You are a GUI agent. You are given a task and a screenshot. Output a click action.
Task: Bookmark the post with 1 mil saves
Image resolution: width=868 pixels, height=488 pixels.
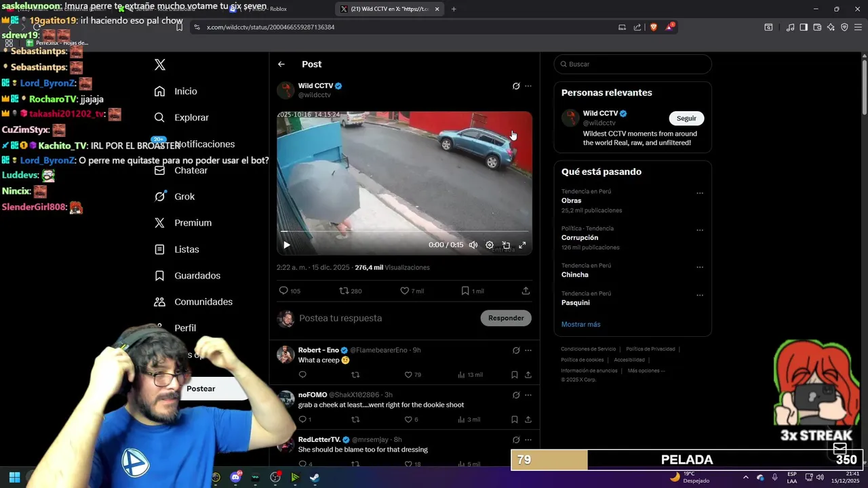pos(473,291)
